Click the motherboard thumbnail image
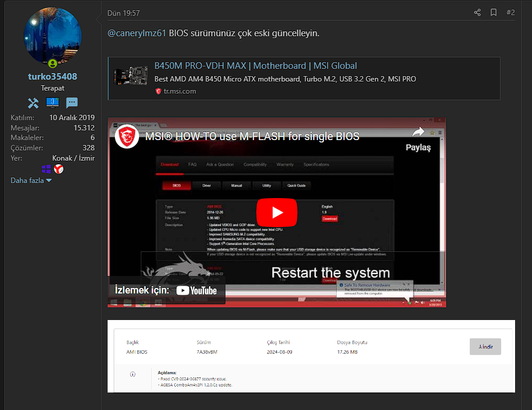This screenshot has width=532, height=410. [x=131, y=75]
